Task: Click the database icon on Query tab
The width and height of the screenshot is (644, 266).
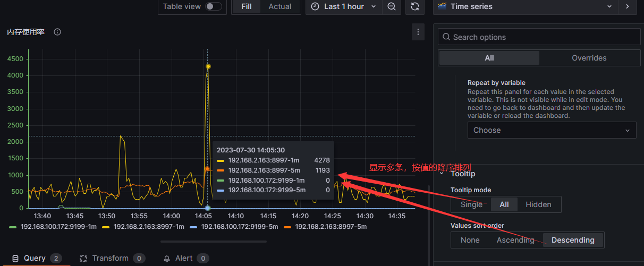Action: click(15, 258)
